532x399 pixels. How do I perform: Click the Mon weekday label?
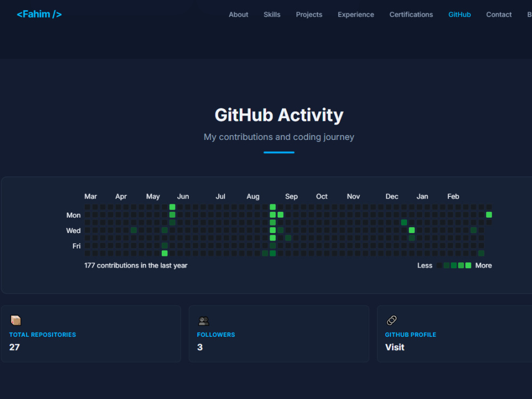click(73, 215)
